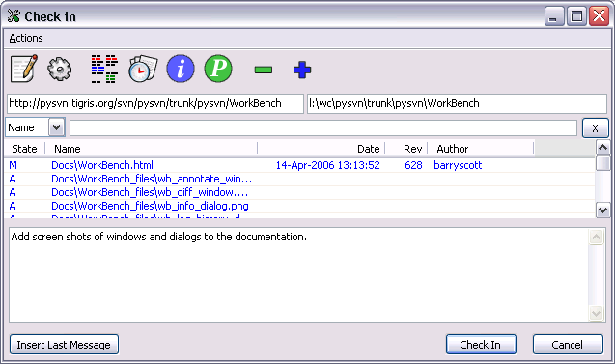615x364 pixels.
Task: Select the wb_diff_window... file row
Action: click(299, 192)
